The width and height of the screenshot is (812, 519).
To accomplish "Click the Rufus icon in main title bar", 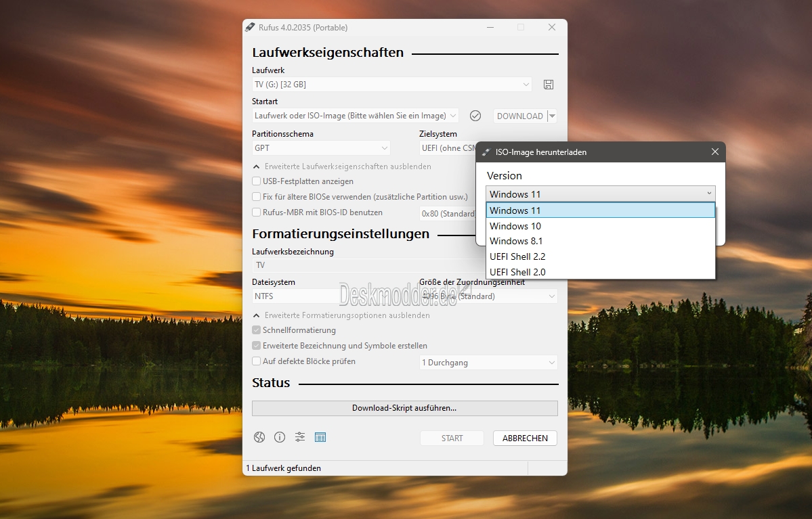I will click(x=250, y=28).
